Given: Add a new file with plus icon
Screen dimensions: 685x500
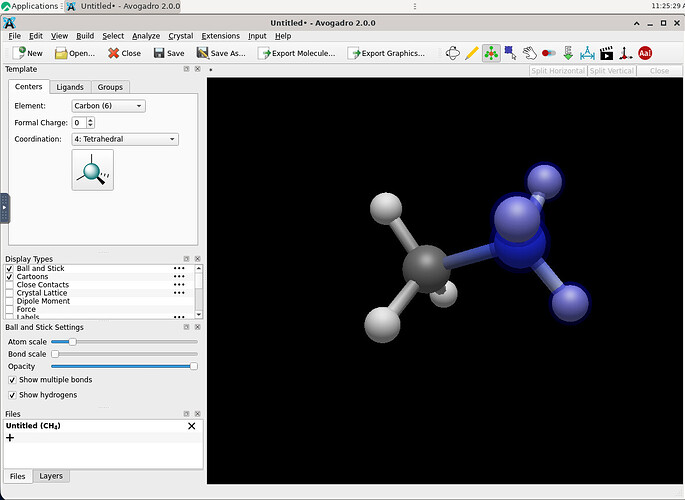Looking at the screenshot, I should coord(10,438).
